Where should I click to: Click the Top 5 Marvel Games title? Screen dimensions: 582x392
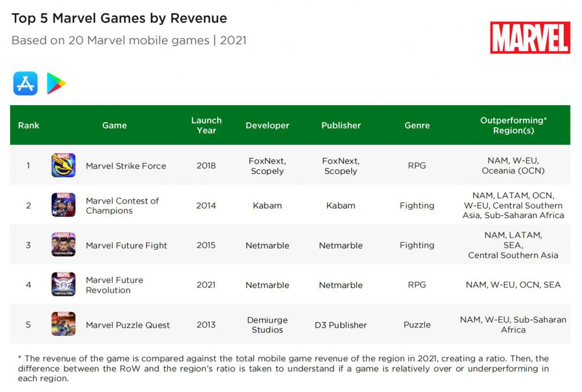pyautogui.click(x=119, y=18)
